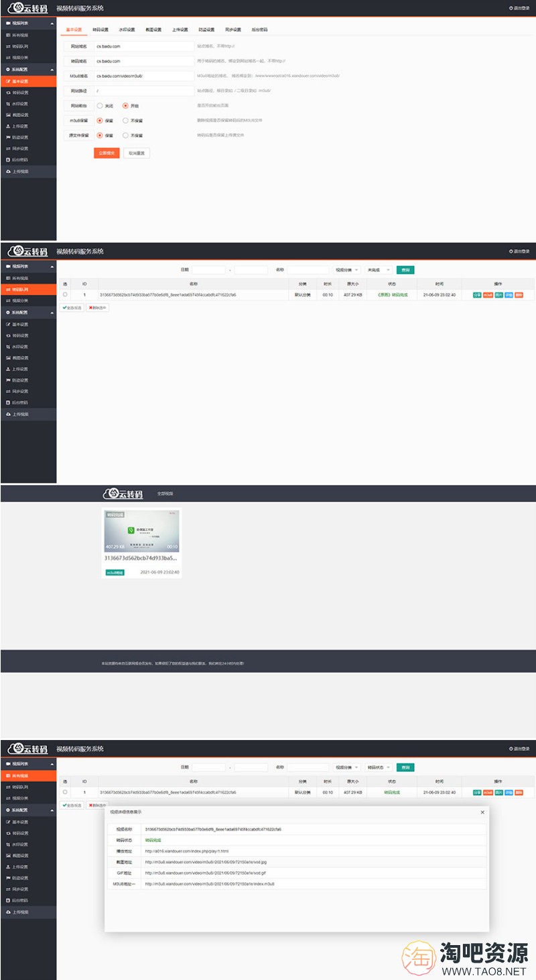Click video thumbnail on front page
The height and width of the screenshot is (980, 536).
pos(141,532)
